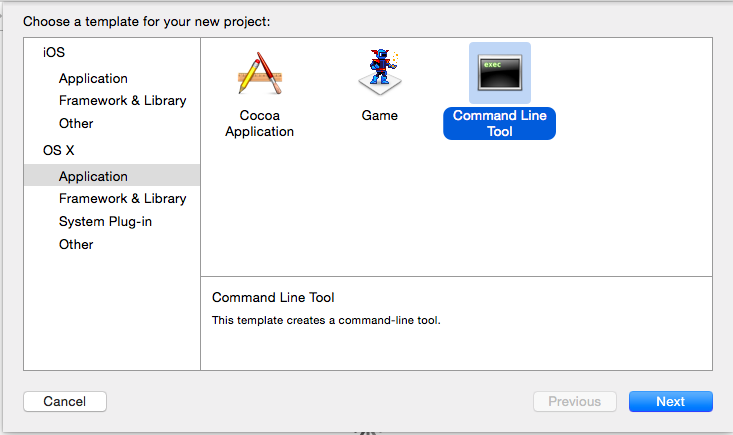This screenshot has width=733, height=435.
Task: Select the highlighted 'Command Line Tool' label
Action: click(x=499, y=123)
